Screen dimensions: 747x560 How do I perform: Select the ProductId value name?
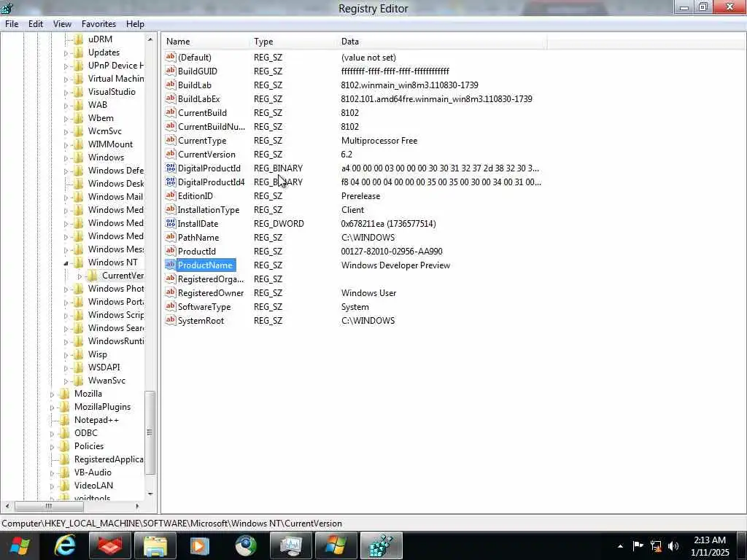197,252
